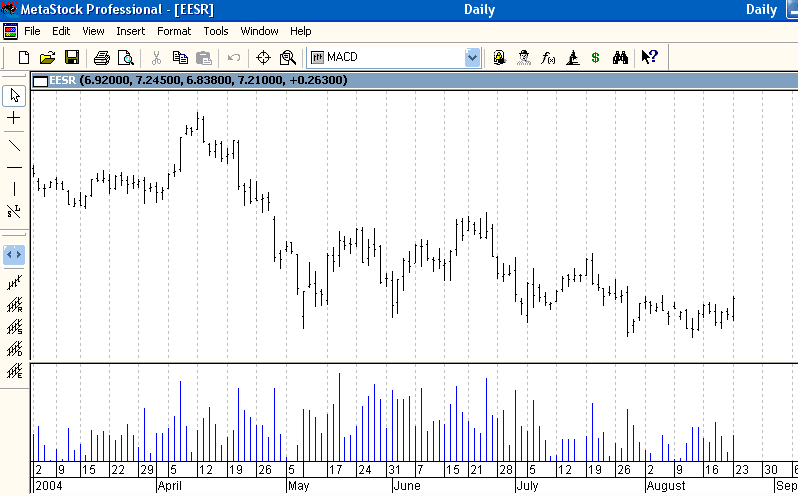
Task: Select the horizontal line drawing tool
Action: point(14,167)
